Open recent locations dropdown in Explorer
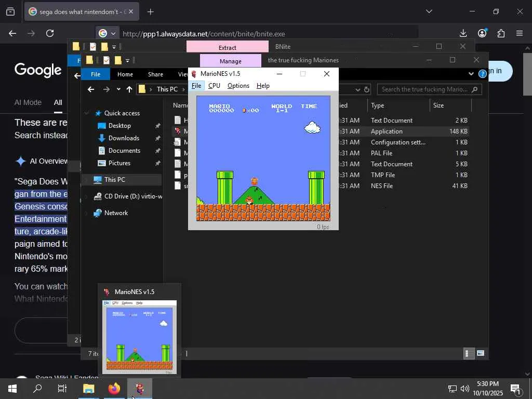 tap(118, 89)
